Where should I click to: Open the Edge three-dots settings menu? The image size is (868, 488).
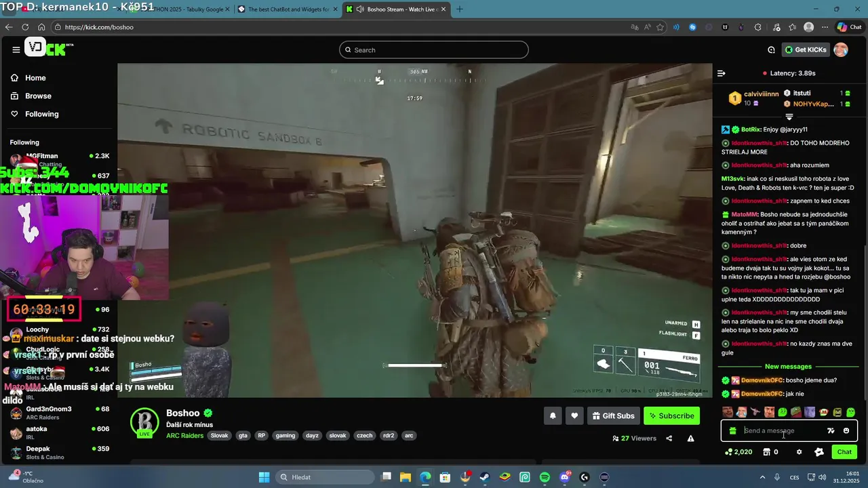click(x=825, y=27)
